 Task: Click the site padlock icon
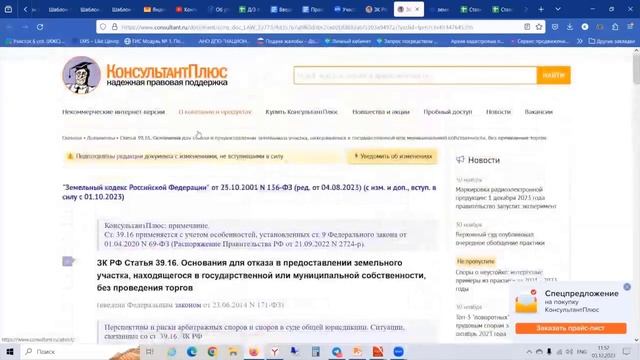pos(115,27)
